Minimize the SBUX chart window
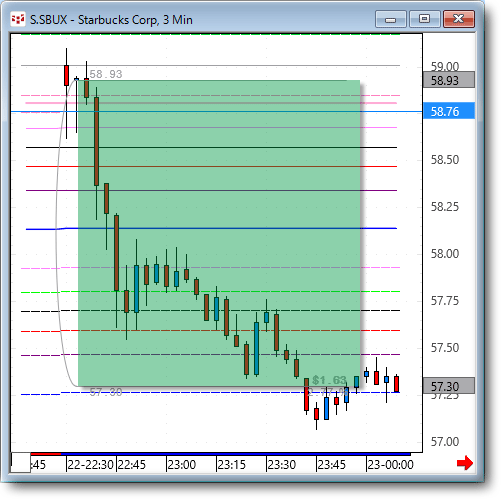502x500 pixels. coord(390,19)
